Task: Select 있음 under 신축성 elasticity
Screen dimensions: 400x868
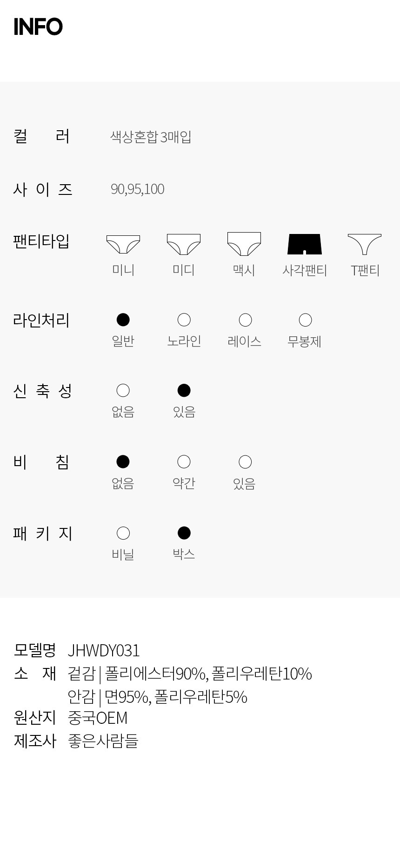Action: (x=184, y=391)
